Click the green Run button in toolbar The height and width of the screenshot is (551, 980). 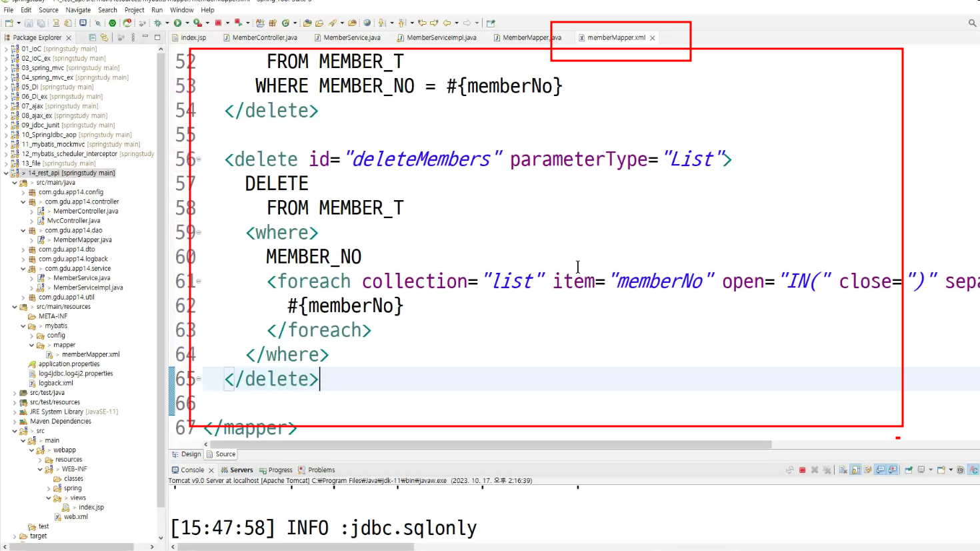[x=178, y=23]
